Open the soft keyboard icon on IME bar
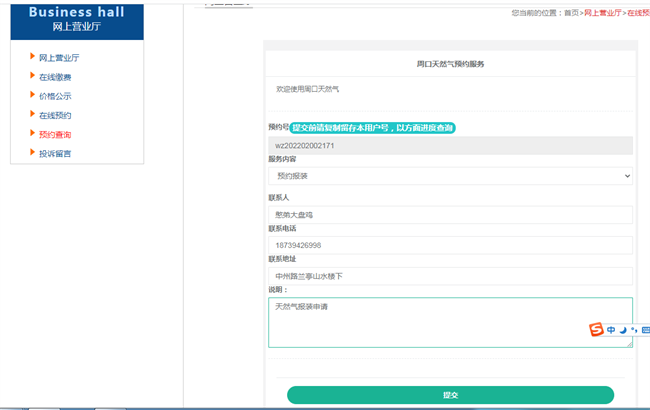650x410 pixels. click(645, 330)
